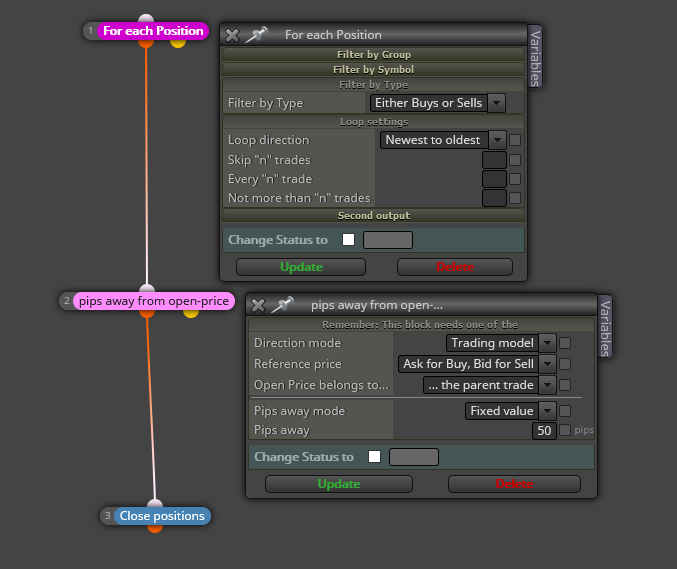Toggle checkbox next to Filter by Type dropdown
677x569 pixels.
[x=514, y=103]
